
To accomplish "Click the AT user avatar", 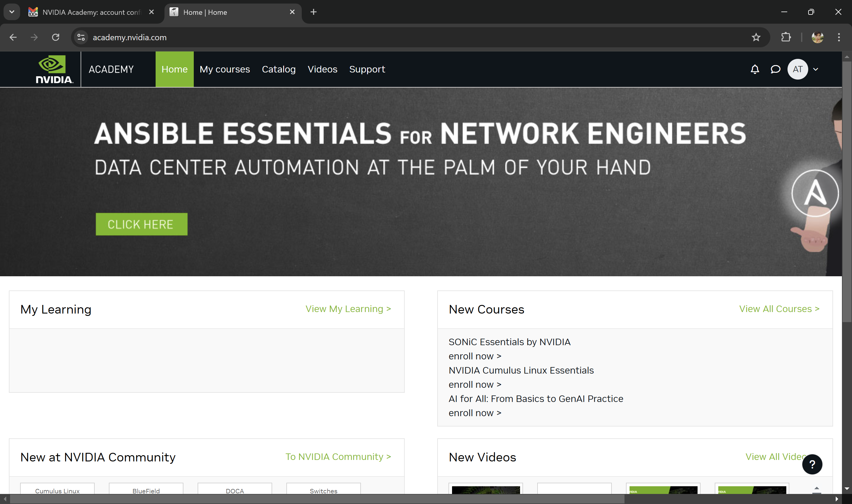I will coord(797,69).
